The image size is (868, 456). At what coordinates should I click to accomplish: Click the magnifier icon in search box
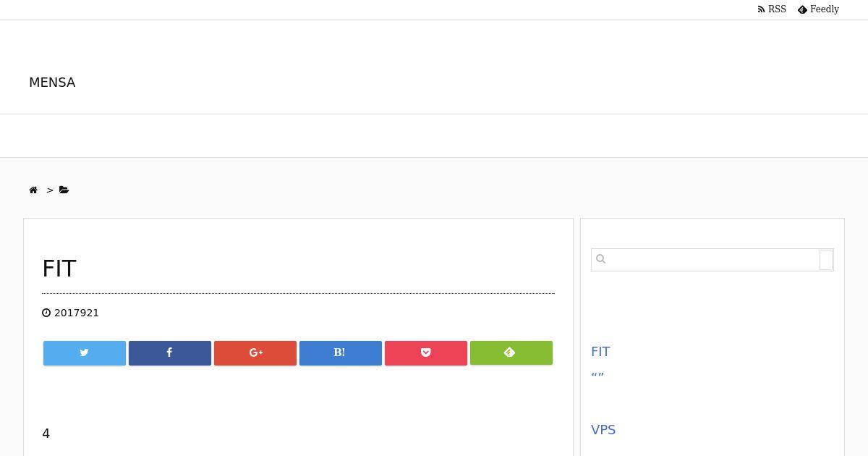[x=600, y=259]
